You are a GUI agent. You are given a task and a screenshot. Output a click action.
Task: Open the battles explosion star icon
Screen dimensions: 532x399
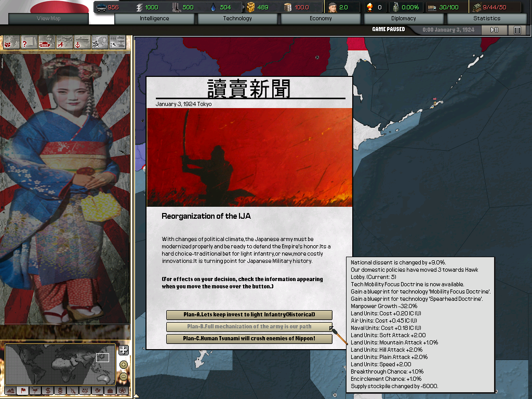pos(99,43)
